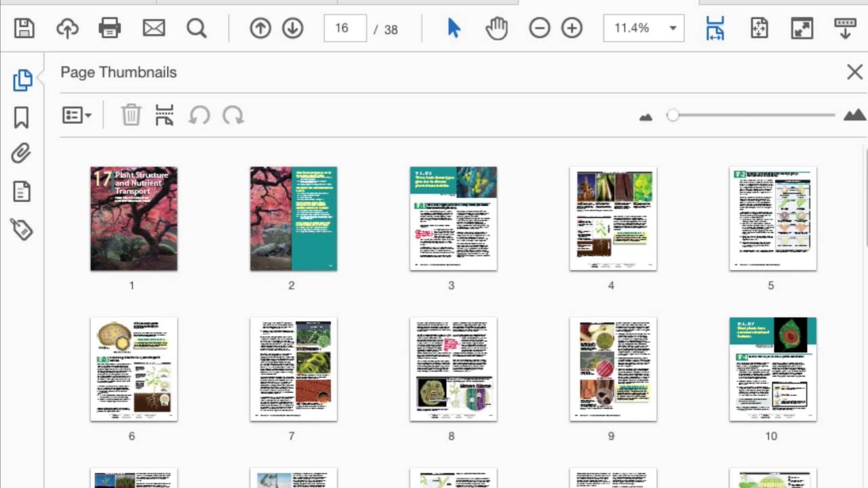Image resolution: width=868 pixels, height=488 pixels.
Task: Click the upload to cloud icon
Action: coord(67,28)
